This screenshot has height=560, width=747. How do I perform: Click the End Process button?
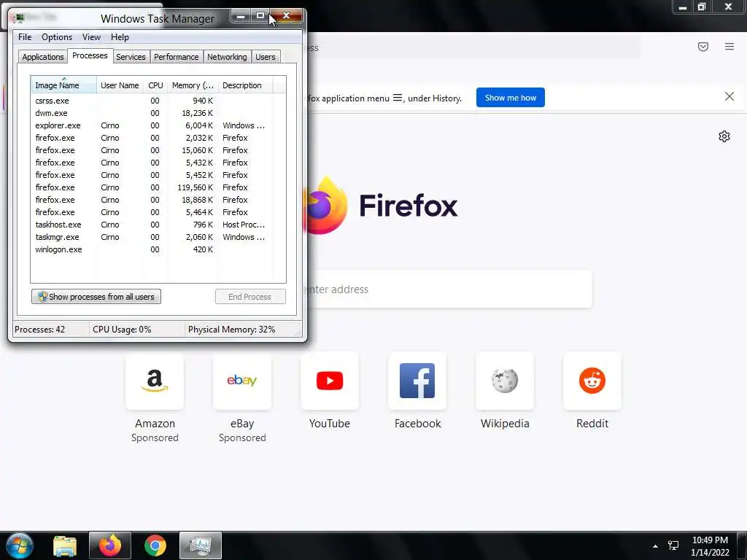click(x=251, y=297)
